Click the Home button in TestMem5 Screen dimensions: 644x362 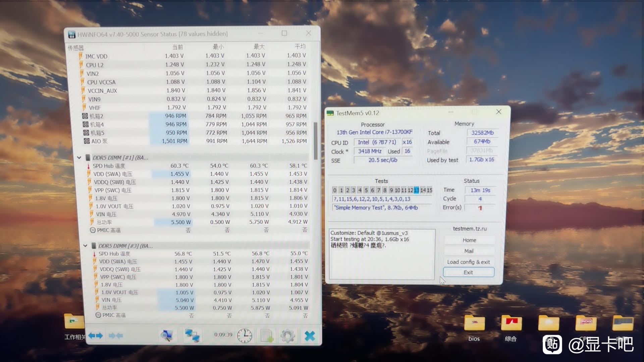click(x=469, y=240)
